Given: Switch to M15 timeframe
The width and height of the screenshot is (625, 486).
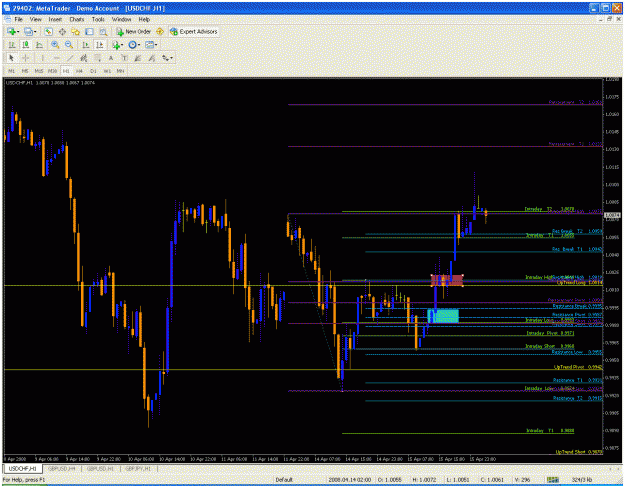Looking at the screenshot, I should [x=39, y=71].
